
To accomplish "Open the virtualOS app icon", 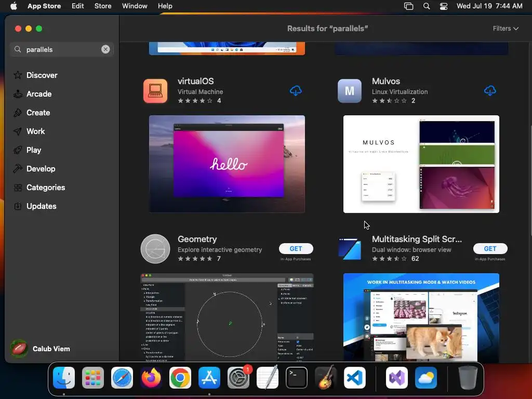I will pos(155,91).
